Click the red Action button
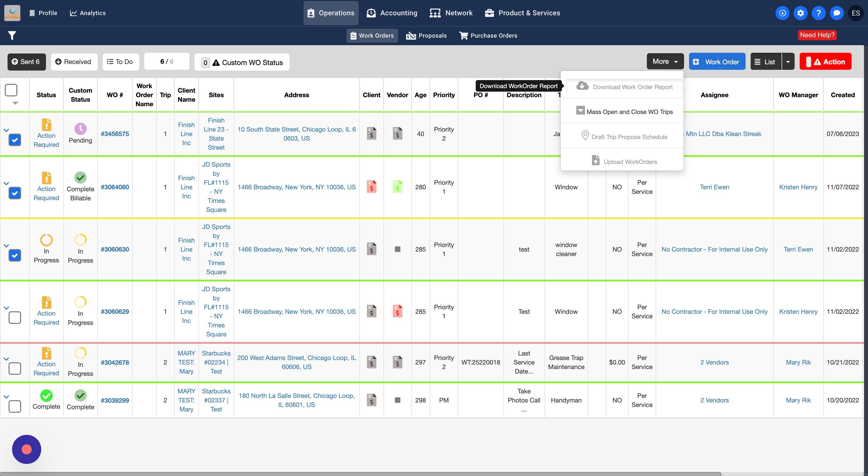The image size is (868, 476). pos(825,62)
